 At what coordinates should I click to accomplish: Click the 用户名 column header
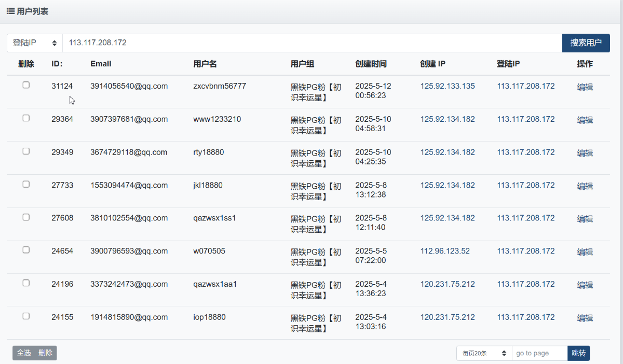(205, 64)
